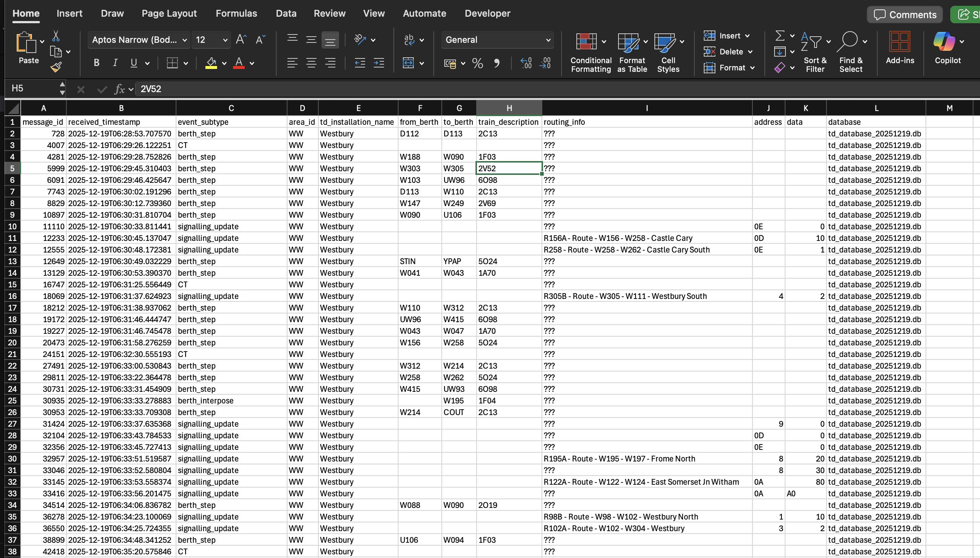Click Increase Decimal icon
This screenshot has height=558, width=980.
point(526,63)
